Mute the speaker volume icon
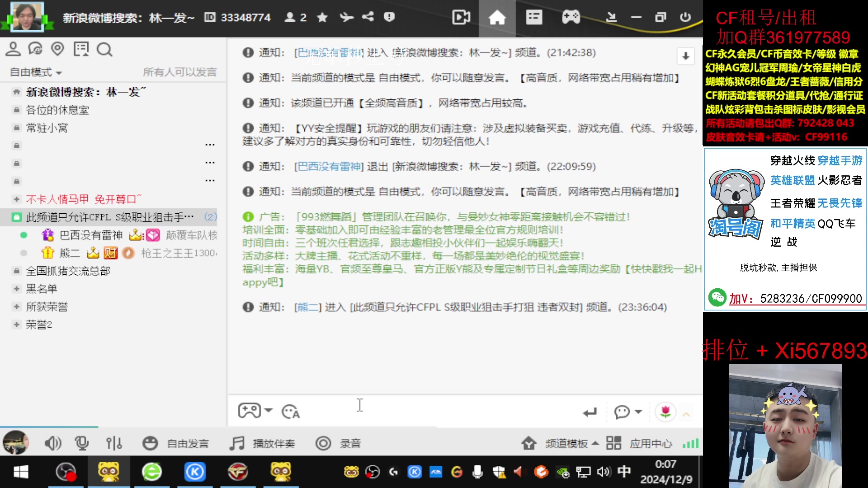Image resolution: width=868 pixels, height=488 pixels. (x=53, y=443)
